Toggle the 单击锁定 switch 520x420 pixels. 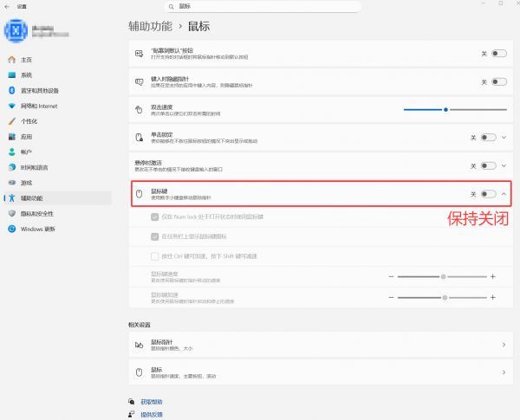tap(489, 137)
